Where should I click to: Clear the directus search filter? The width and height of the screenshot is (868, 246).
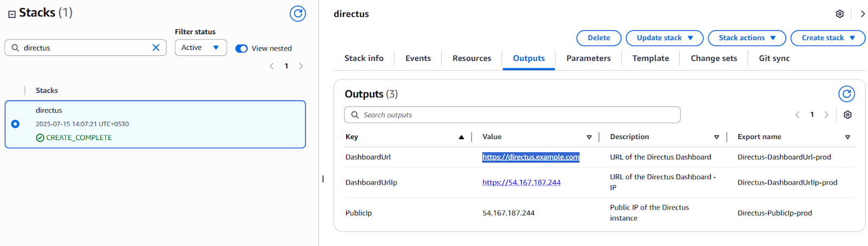pos(156,48)
